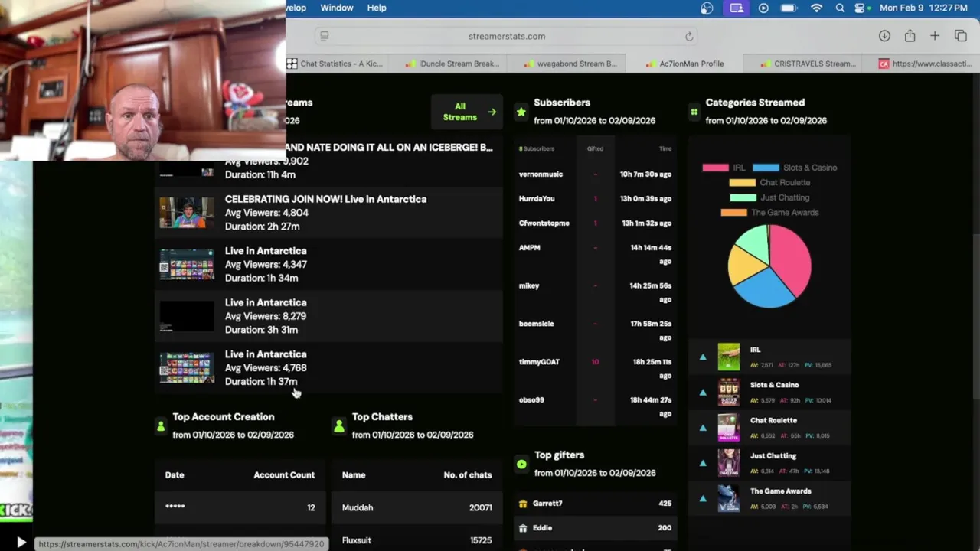Click the gift icon beside Garrett7
The height and width of the screenshot is (551, 980).
coord(523,504)
